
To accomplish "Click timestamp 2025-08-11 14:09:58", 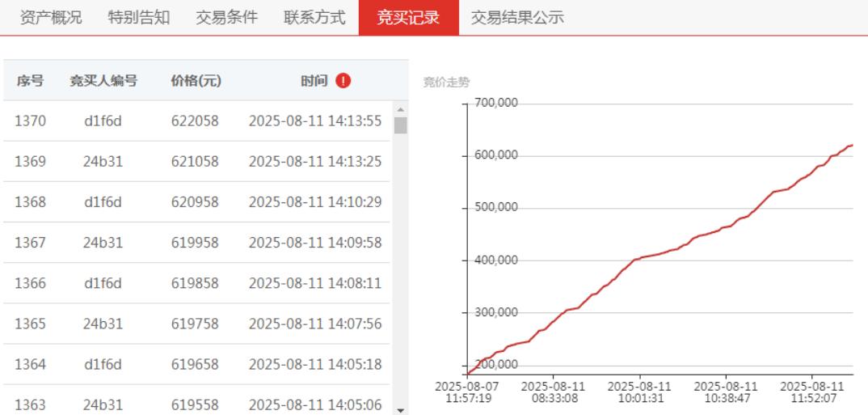I will point(315,243).
